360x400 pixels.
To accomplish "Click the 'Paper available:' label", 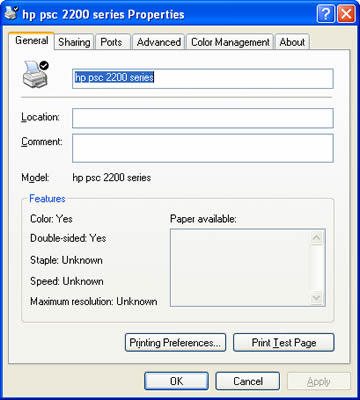I will (x=203, y=219).
